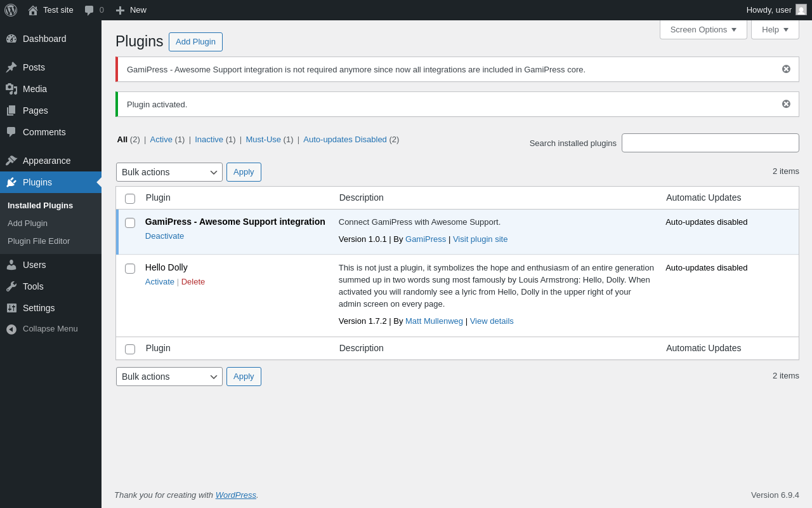Screen dimensions: 812x508
Task: Click the WordPress logo icon
Action: [x=11, y=10]
